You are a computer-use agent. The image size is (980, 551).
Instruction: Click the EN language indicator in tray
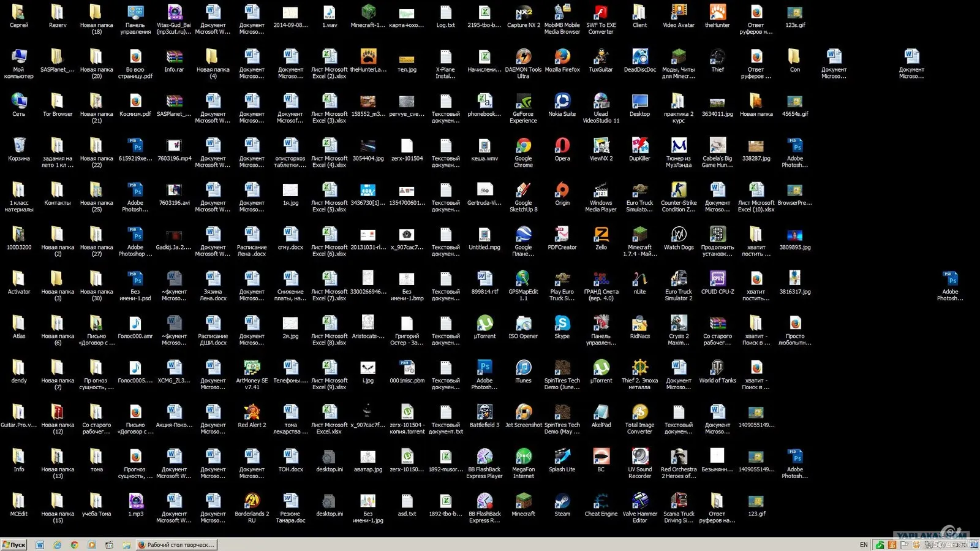point(864,545)
